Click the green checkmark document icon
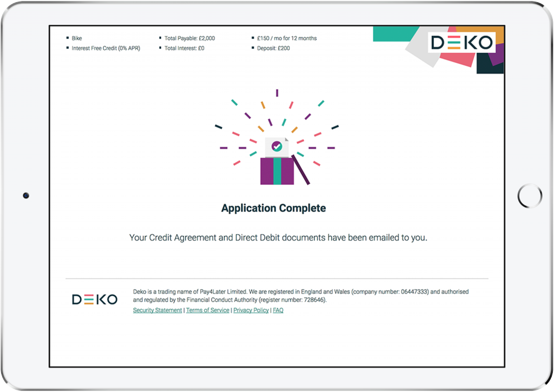554x392 pixels. [x=277, y=146]
